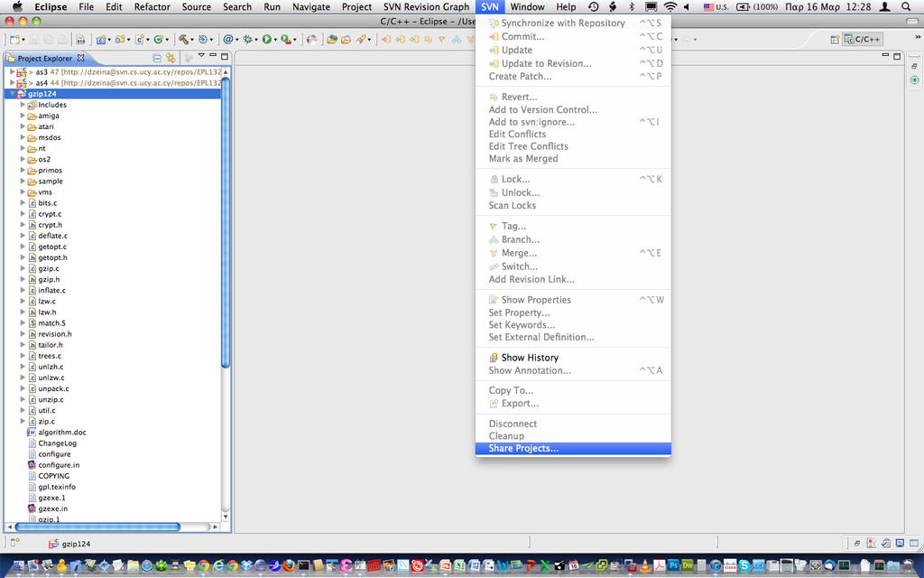Screen dimensions: 924x578
Task: Click the Project Explorer vertical scrollbar
Action: [x=225, y=224]
